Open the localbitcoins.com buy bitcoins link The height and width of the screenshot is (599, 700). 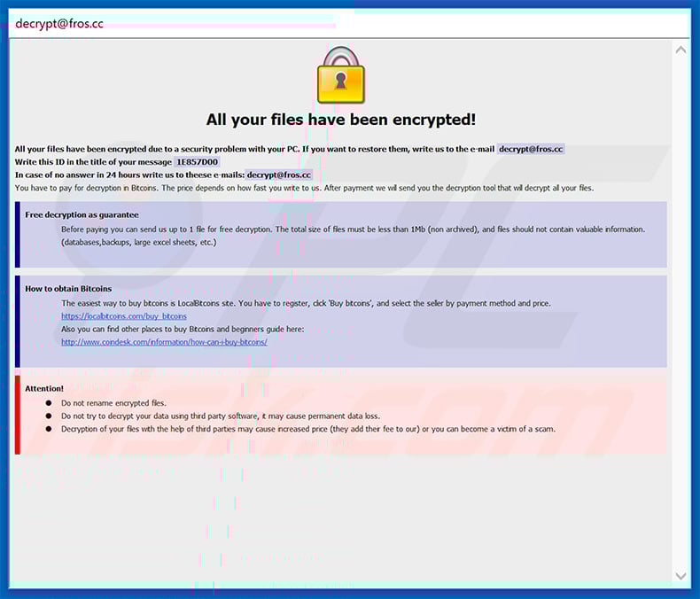coord(124,316)
